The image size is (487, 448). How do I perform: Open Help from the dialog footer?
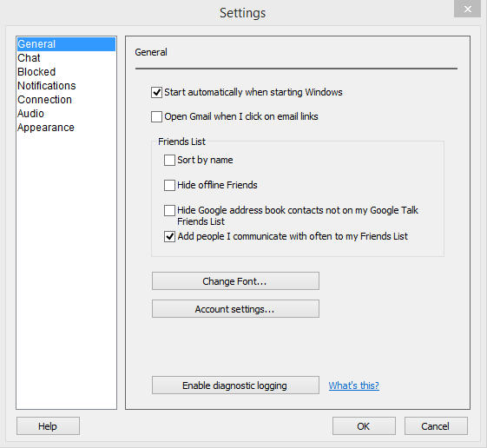pos(48,426)
